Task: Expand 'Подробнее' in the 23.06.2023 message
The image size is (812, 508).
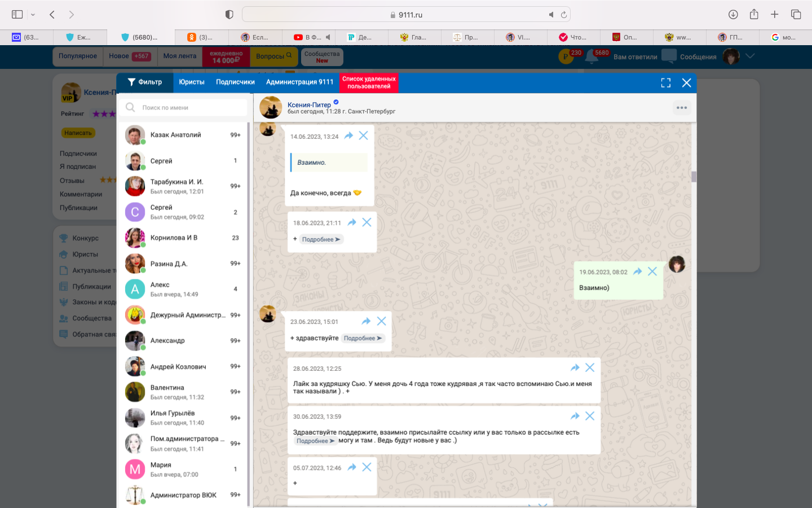Action: coord(363,339)
